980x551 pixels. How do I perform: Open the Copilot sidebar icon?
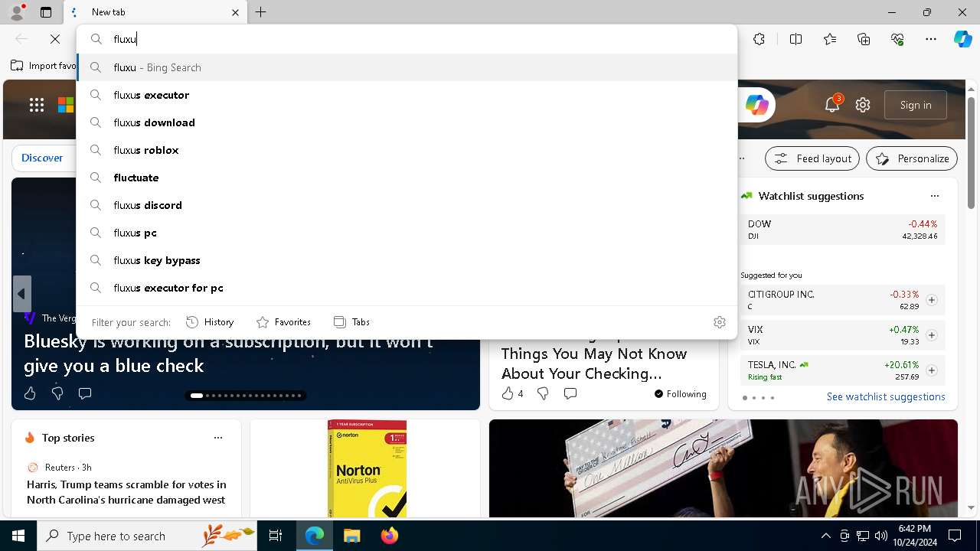962,39
